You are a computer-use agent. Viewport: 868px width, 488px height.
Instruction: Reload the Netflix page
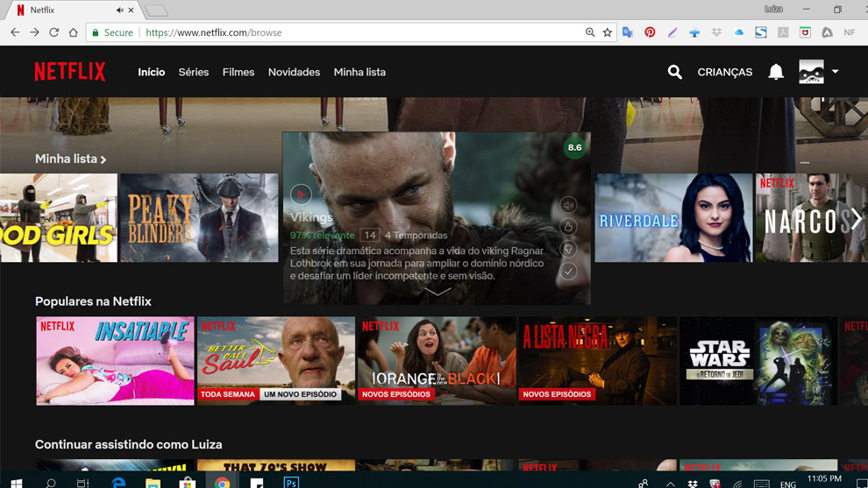click(x=53, y=32)
